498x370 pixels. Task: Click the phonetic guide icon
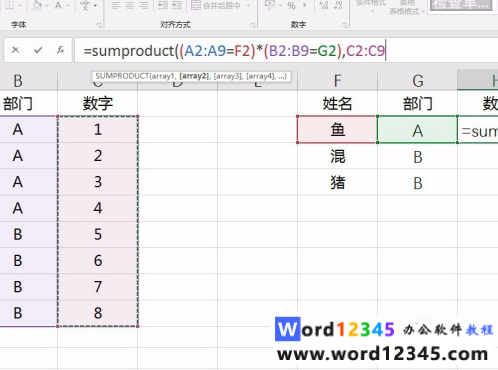85,5
